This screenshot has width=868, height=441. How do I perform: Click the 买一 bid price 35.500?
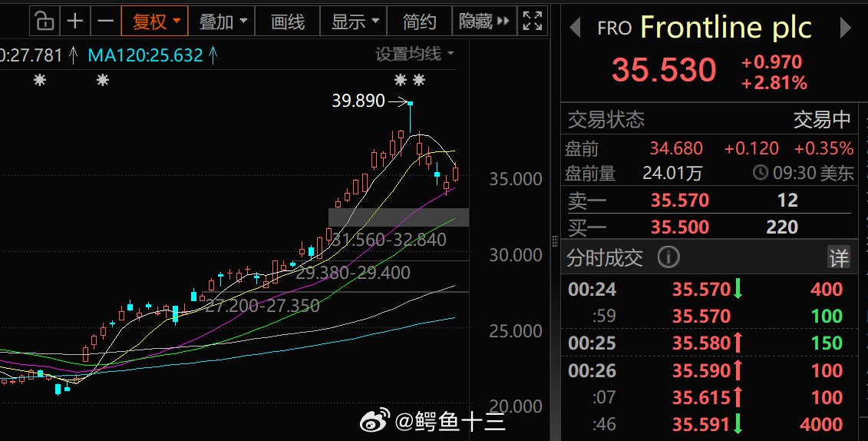pos(680,227)
